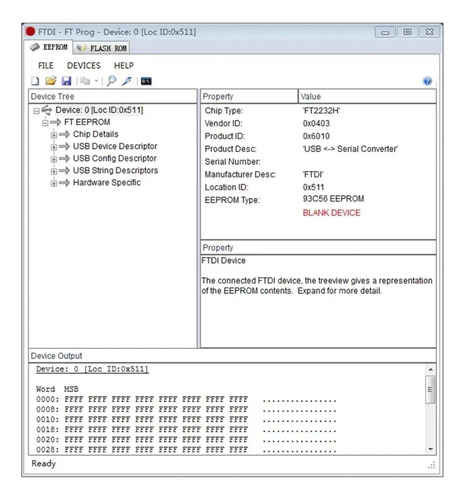
Task: Click the Device Output panel header
Action: coord(232,356)
